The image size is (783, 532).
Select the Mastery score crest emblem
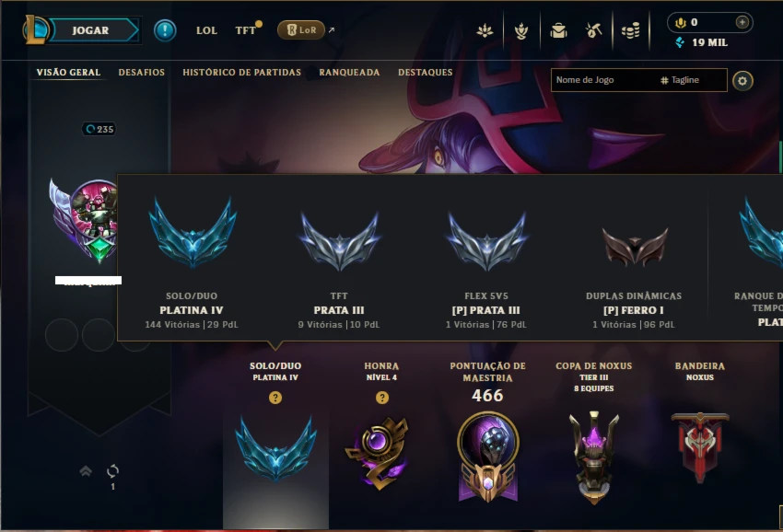tap(488, 457)
